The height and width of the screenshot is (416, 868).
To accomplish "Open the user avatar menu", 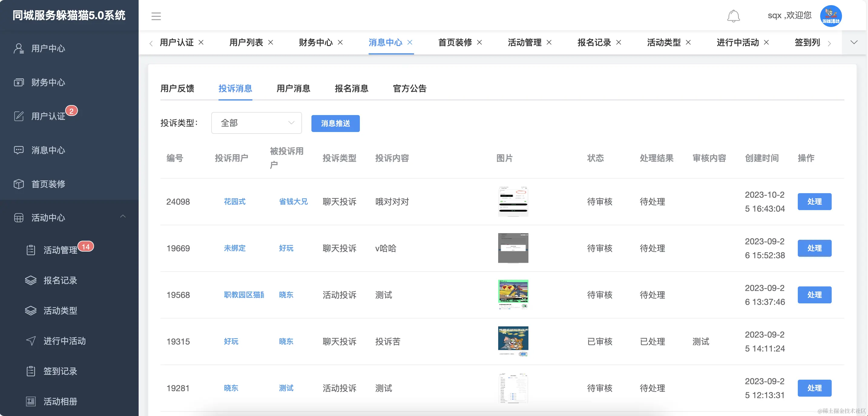I will click(x=830, y=15).
